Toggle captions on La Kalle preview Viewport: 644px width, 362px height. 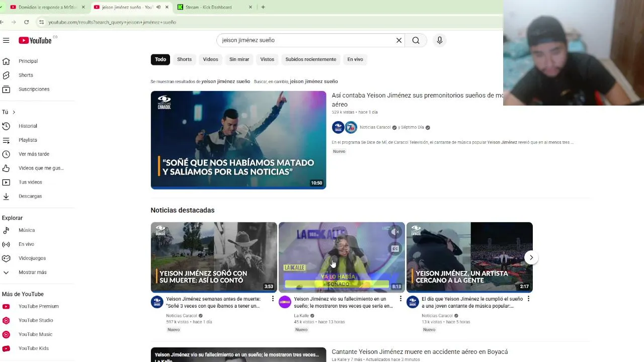395,248
